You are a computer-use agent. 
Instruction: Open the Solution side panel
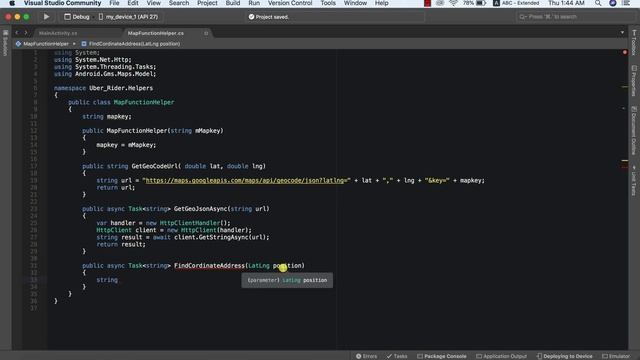[5, 43]
